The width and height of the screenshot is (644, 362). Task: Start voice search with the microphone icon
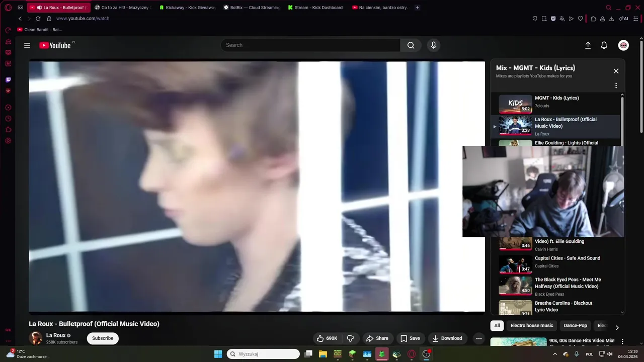(434, 45)
